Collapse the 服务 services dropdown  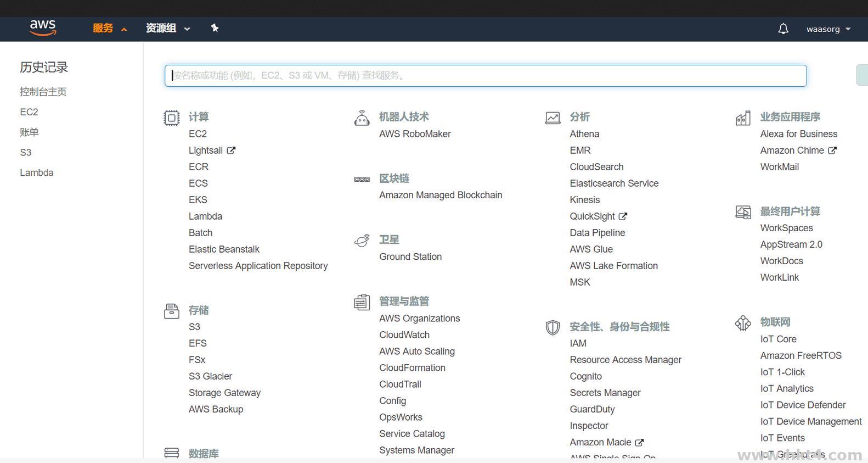pyautogui.click(x=109, y=29)
